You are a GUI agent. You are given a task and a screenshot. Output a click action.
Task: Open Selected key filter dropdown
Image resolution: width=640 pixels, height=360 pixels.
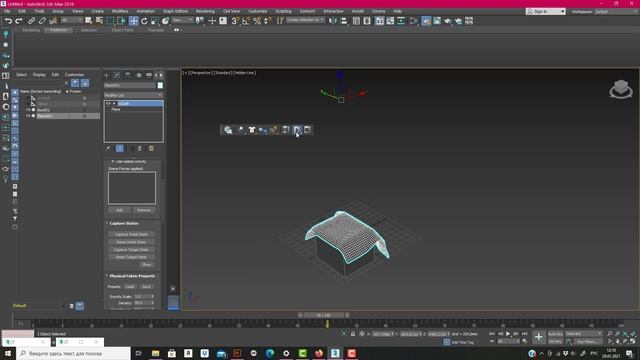pos(584,334)
